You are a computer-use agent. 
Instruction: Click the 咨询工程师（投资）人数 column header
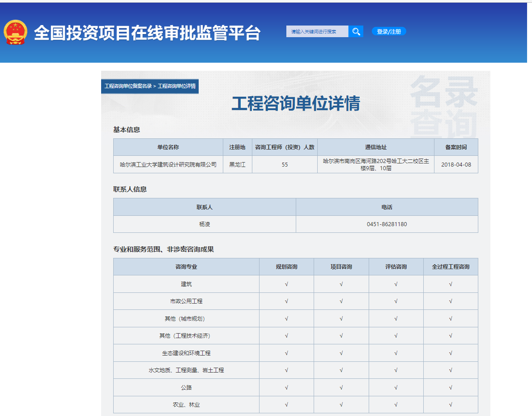[285, 147]
